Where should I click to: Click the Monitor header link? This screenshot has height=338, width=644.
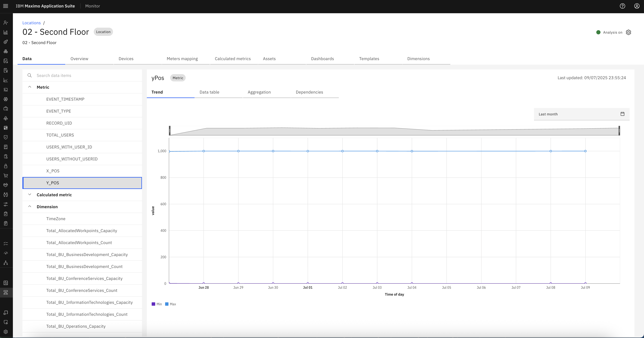(92, 6)
